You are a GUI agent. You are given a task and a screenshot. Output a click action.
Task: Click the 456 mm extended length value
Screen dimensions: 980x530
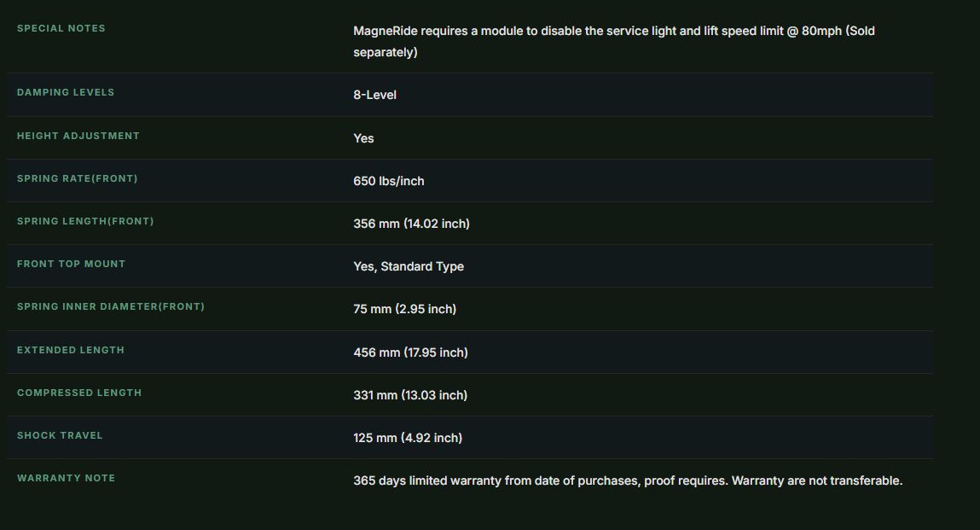[410, 352]
